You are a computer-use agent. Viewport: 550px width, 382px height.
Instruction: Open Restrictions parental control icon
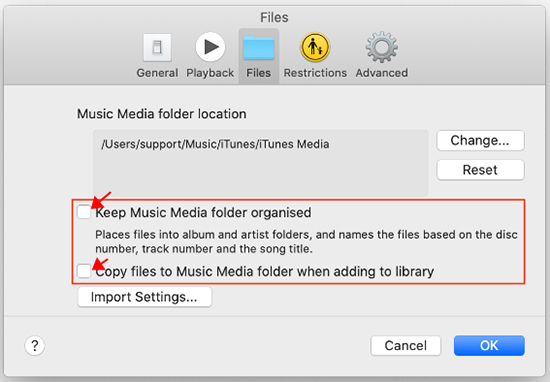pos(315,47)
